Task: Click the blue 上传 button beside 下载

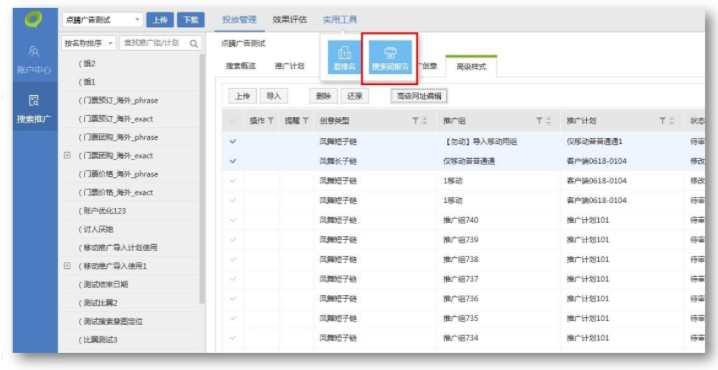Action: point(160,20)
